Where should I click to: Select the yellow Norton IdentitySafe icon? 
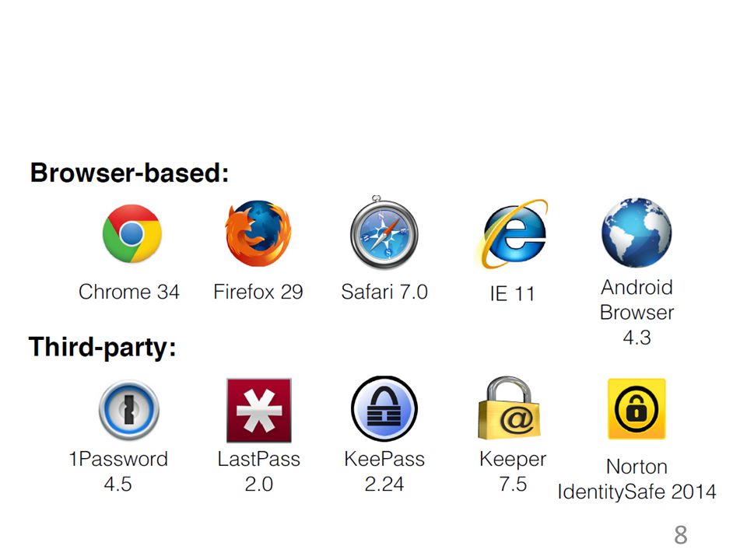point(637,408)
